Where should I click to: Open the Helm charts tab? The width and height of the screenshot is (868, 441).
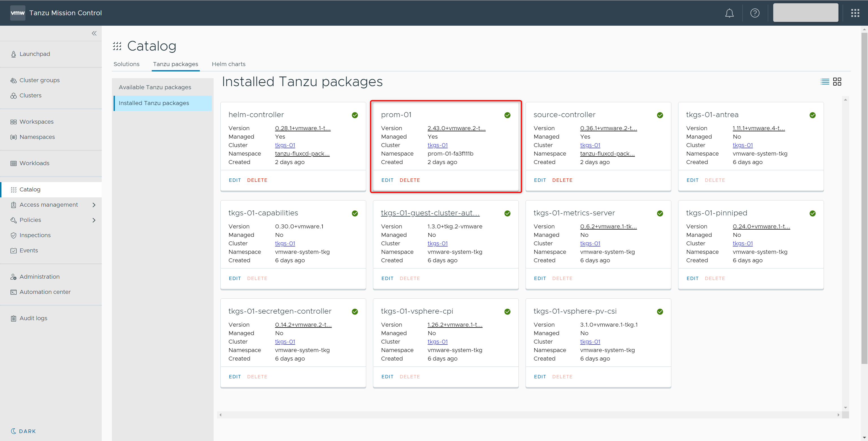[229, 64]
